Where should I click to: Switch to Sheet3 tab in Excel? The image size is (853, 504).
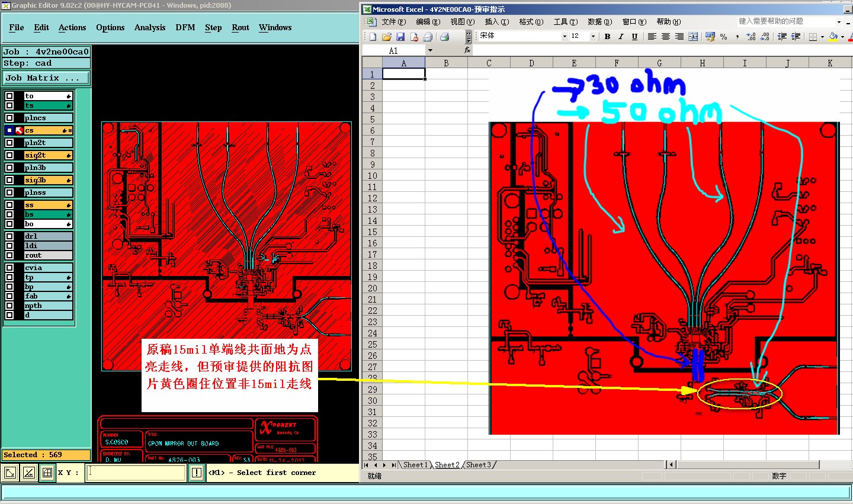478,465
